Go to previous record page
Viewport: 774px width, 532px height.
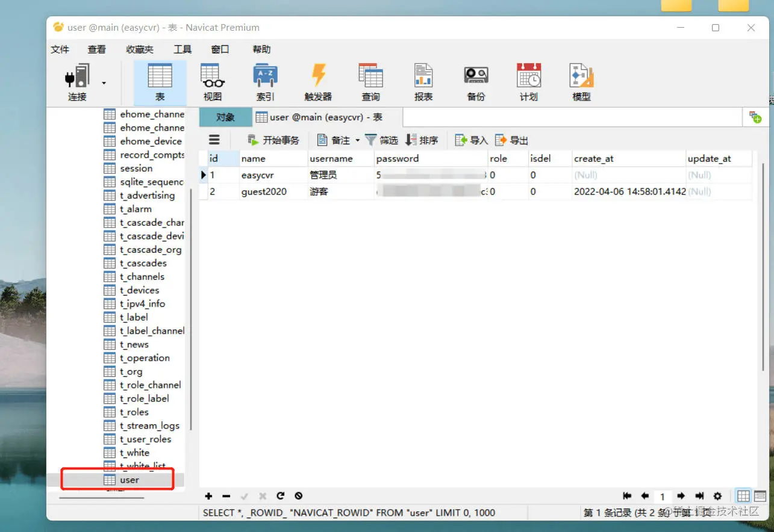644,496
